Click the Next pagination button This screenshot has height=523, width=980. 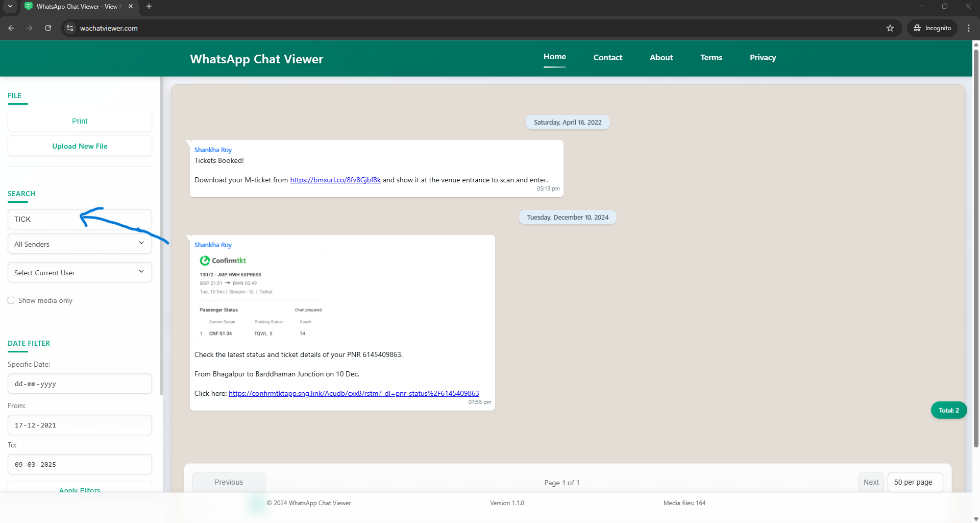(871, 482)
